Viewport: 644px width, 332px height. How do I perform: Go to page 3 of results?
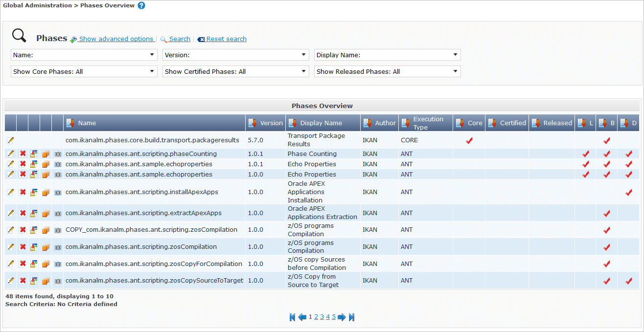pyautogui.click(x=322, y=317)
